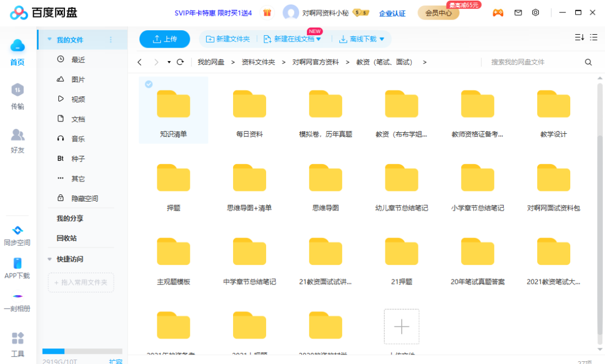Click the 上传 upload button
Viewport: 605px width, 364px height.
pos(164,39)
